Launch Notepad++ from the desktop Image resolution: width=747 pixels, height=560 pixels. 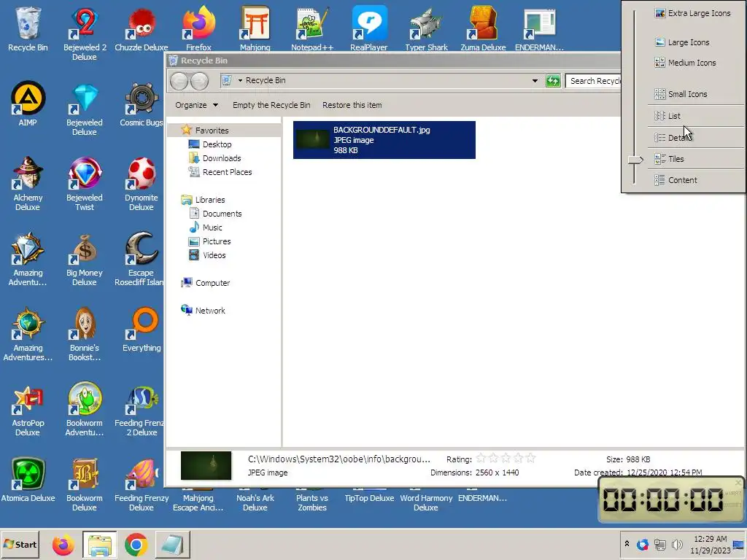pos(312,28)
